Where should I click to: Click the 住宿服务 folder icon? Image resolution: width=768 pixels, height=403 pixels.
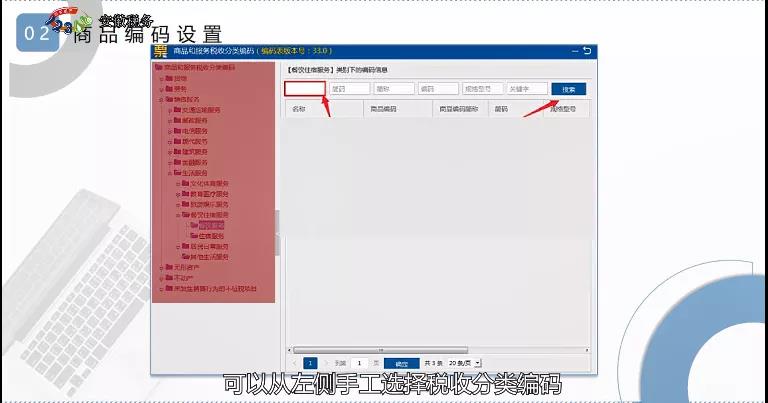[194, 236]
